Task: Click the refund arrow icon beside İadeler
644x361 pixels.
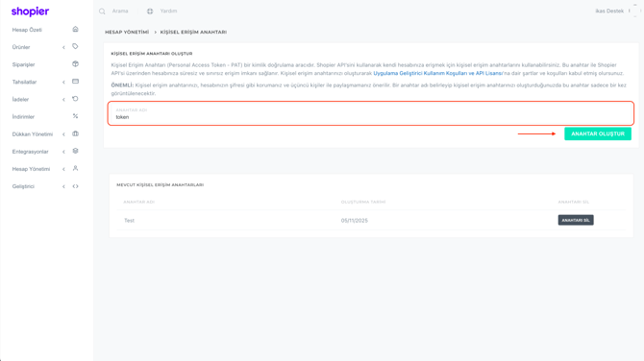Action: [x=75, y=99]
